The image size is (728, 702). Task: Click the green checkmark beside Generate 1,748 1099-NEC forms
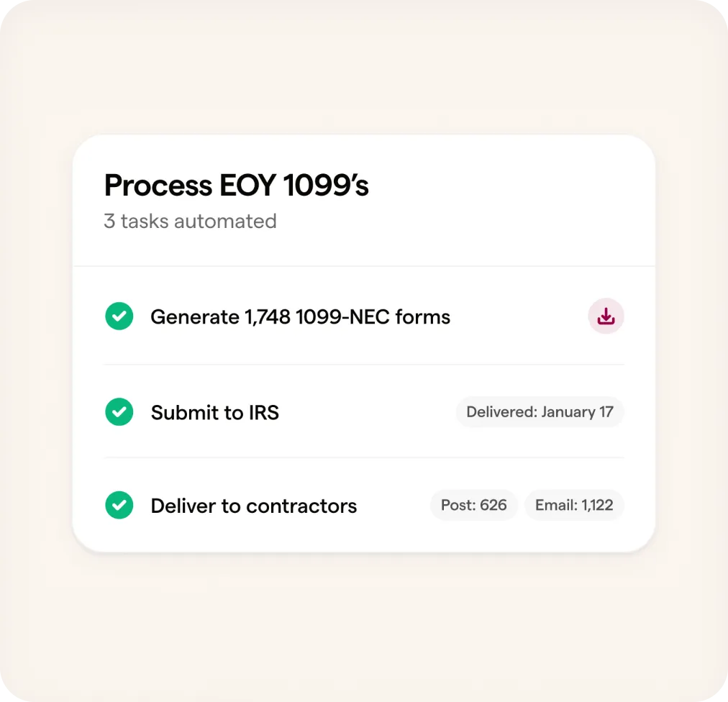[119, 316]
